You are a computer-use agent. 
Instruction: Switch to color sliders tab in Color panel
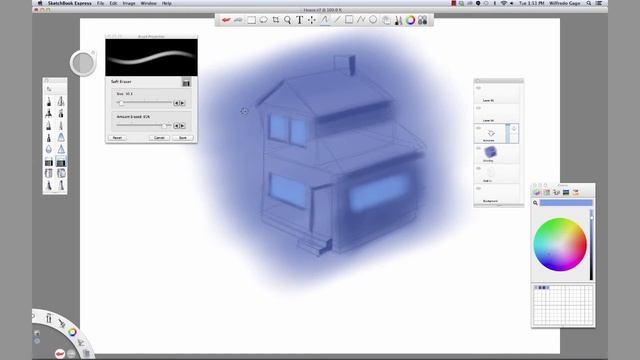click(547, 192)
